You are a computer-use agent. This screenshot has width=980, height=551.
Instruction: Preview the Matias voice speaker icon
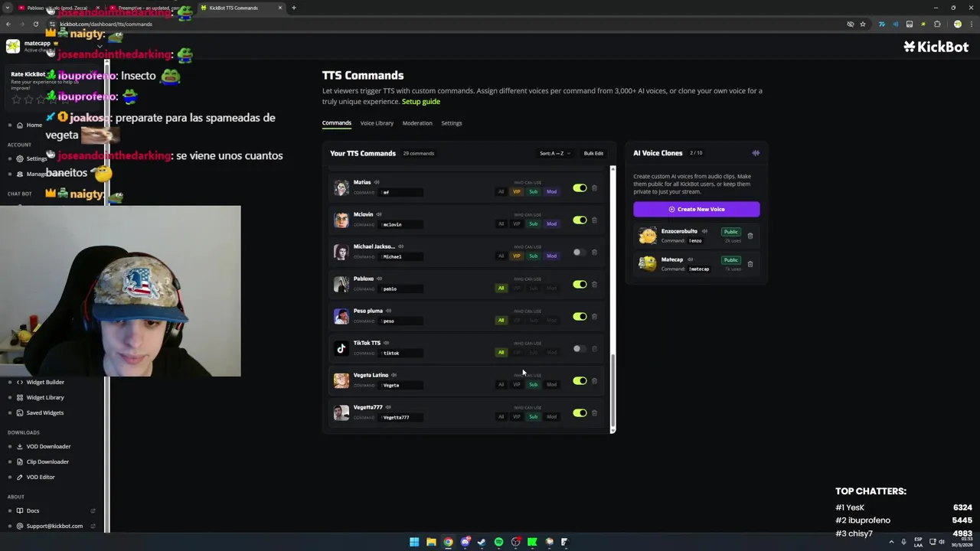[378, 182]
